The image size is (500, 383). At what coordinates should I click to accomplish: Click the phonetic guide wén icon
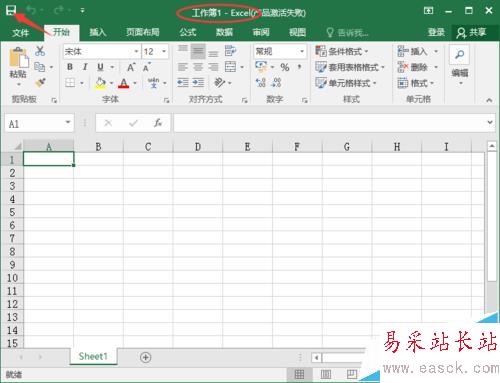click(x=153, y=82)
